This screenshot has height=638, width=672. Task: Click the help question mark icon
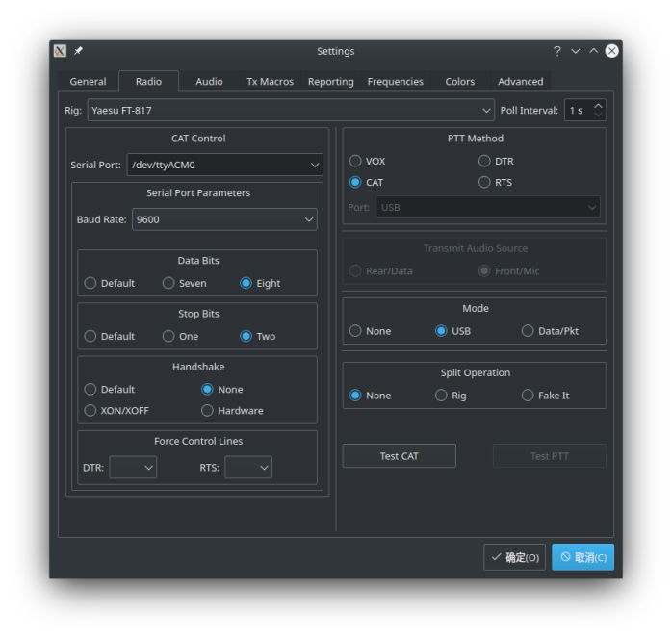click(x=556, y=51)
